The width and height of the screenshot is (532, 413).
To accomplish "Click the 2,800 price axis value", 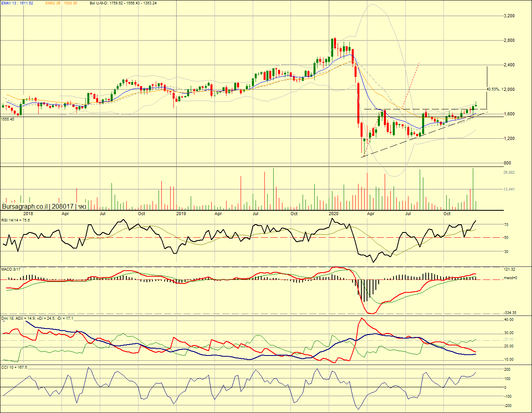I will click(x=509, y=40).
